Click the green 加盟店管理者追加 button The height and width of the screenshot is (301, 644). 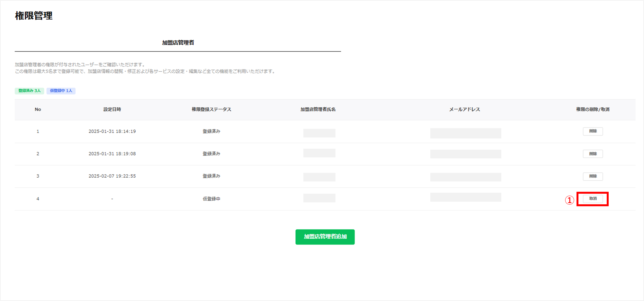coord(325,237)
